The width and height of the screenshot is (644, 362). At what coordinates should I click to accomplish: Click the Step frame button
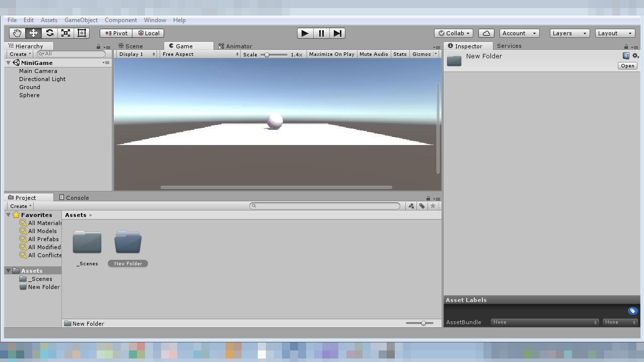(x=337, y=33)
